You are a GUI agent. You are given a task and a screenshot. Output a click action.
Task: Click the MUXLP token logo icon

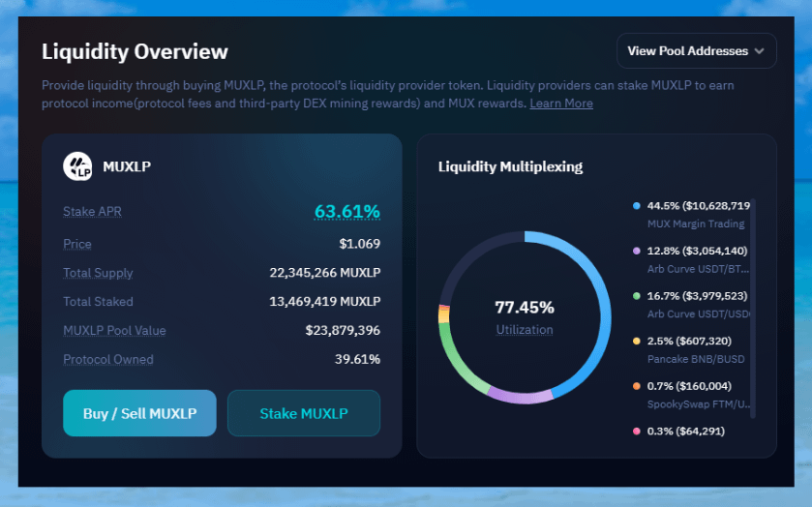pyautogui.click(x=77, y=166)
